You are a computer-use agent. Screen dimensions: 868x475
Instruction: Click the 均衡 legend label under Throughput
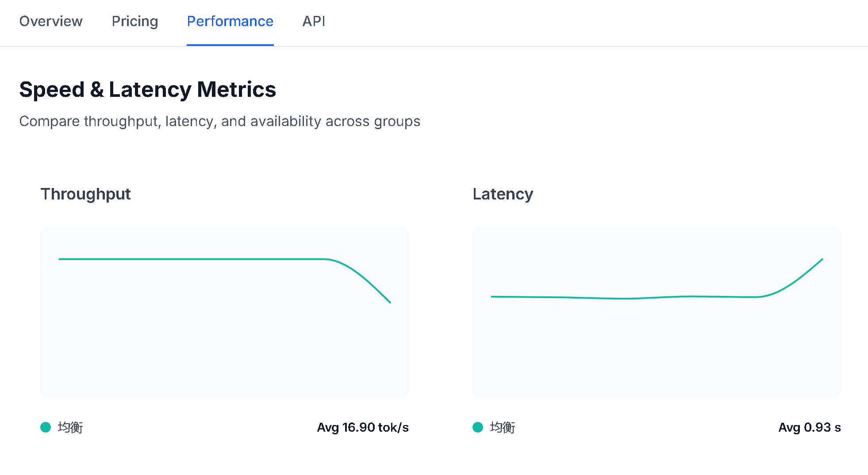coord(70,427)
